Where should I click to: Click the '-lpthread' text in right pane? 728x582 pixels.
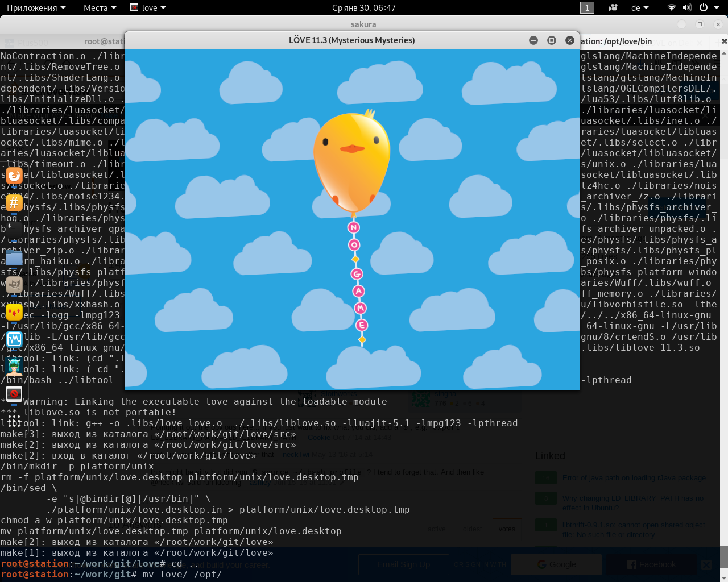606,380
